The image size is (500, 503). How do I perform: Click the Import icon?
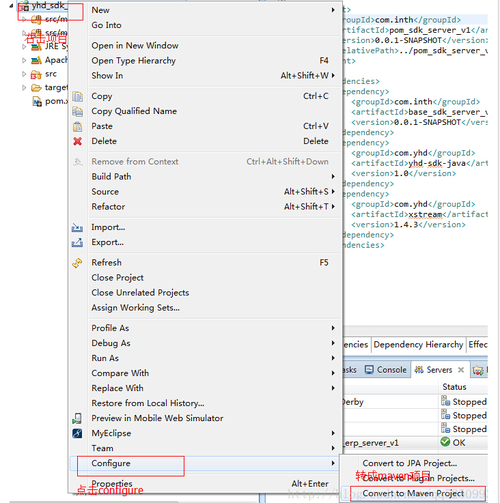point(77,227)
